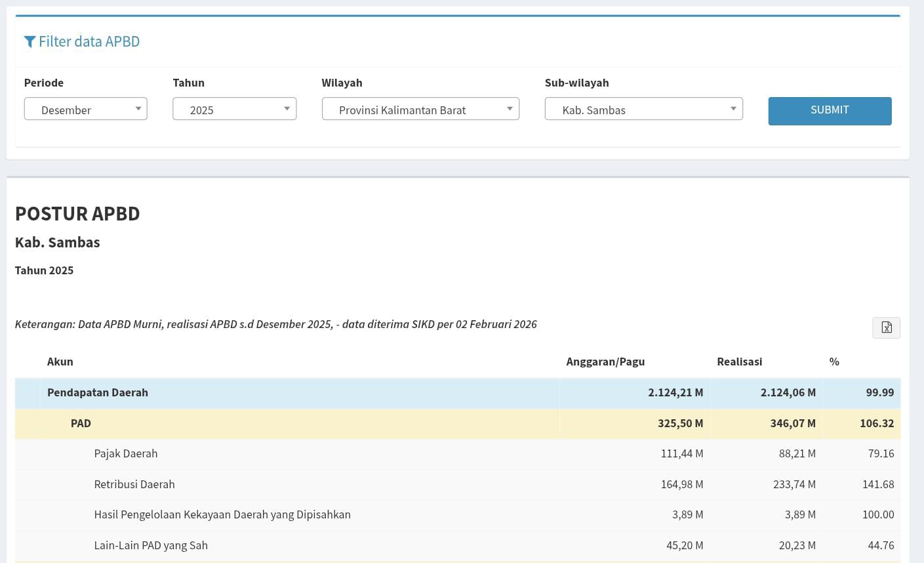The image size is (924, 563).
Task: Click Pendapatan Daerah's 99.99 percentage value
Action: pos(879,392)
